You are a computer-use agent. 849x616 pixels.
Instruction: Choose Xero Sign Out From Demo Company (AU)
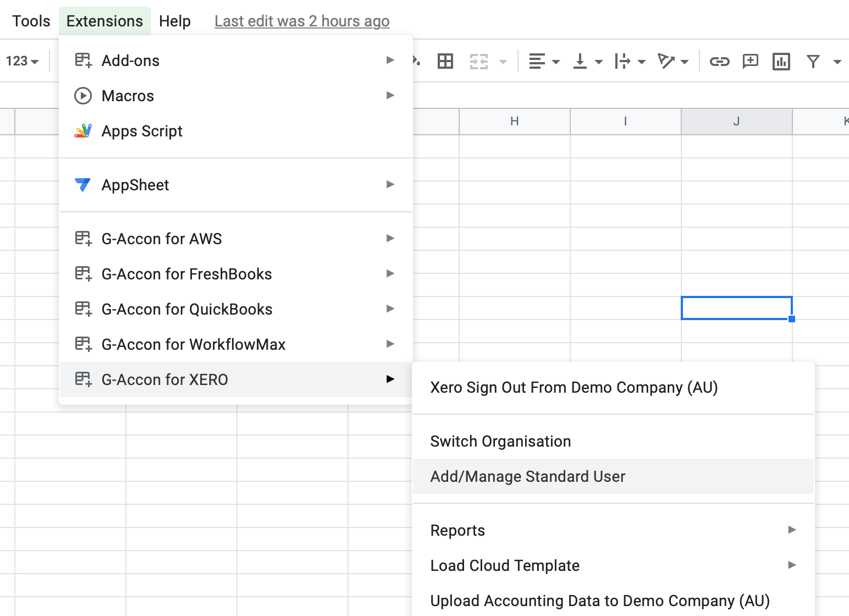point(613,387)
